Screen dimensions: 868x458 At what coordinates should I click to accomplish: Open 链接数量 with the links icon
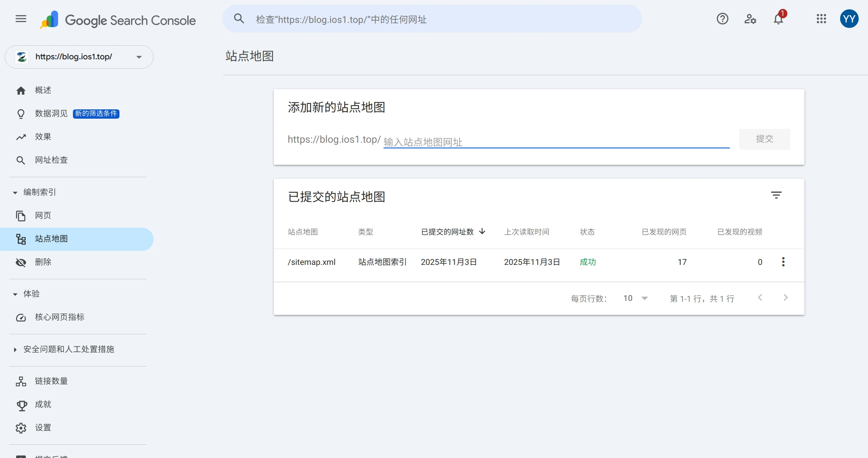coord(50,381)
